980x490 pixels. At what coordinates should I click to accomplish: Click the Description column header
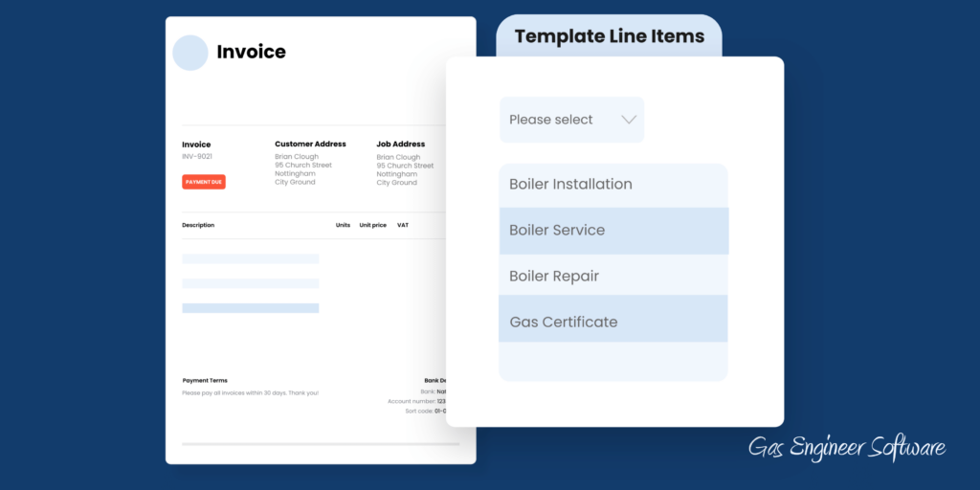198,225
